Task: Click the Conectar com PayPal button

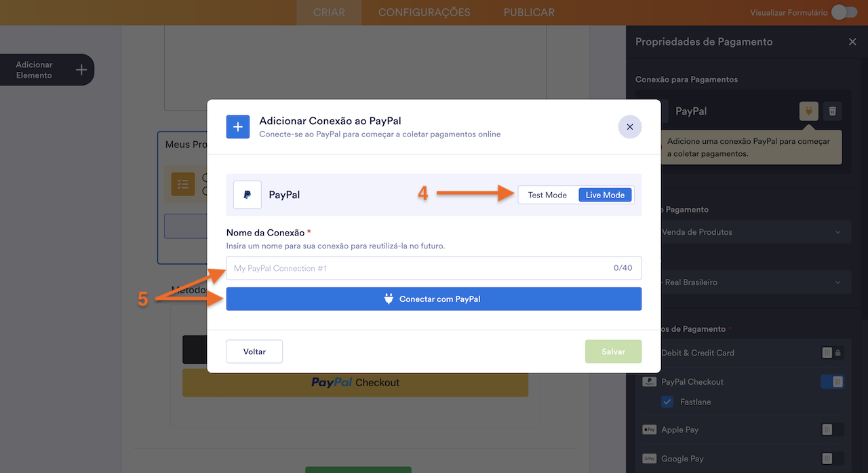Action: (433, 299)
